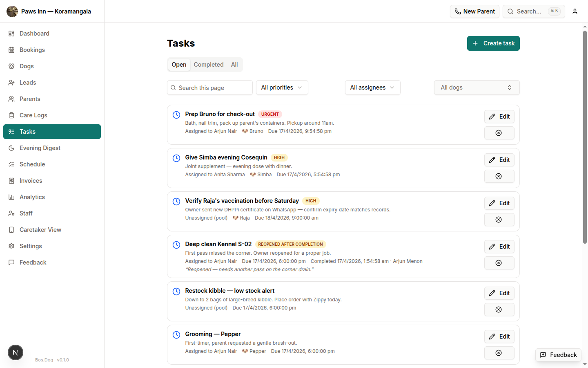Select the All tasks tab
The height and width of the screenshot is (368, 588).
pos(234,64)
